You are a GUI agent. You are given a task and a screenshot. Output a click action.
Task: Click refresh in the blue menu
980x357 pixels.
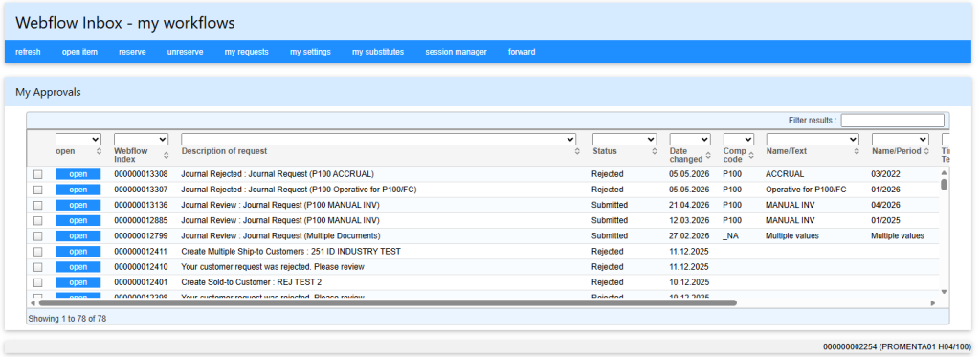click(28, 52)
